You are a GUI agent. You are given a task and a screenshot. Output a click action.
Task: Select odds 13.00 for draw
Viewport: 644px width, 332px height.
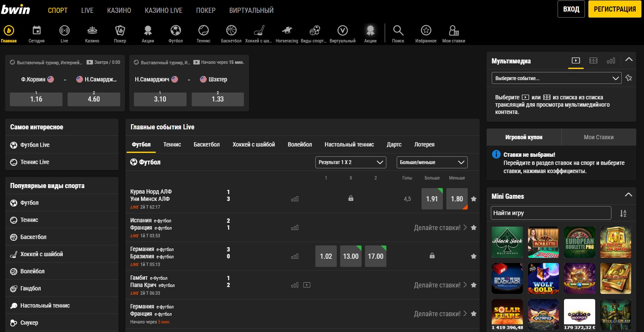pos(350,256)
